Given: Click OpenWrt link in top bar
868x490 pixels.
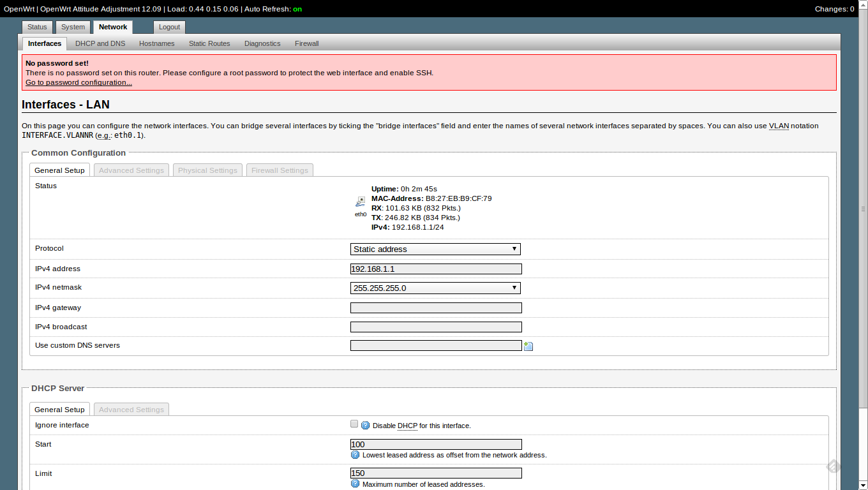Looking at the screenshot, I should pos(19,9).
